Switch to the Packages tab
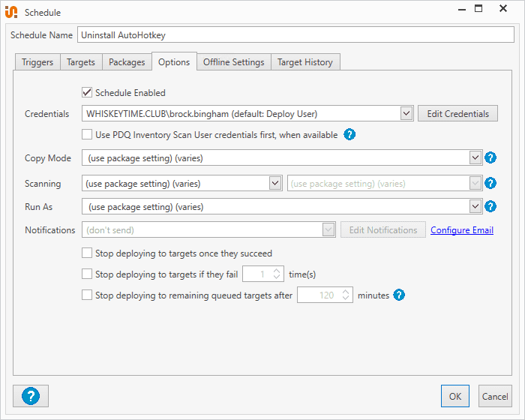 pyautogui.click(x=127, y=62)
